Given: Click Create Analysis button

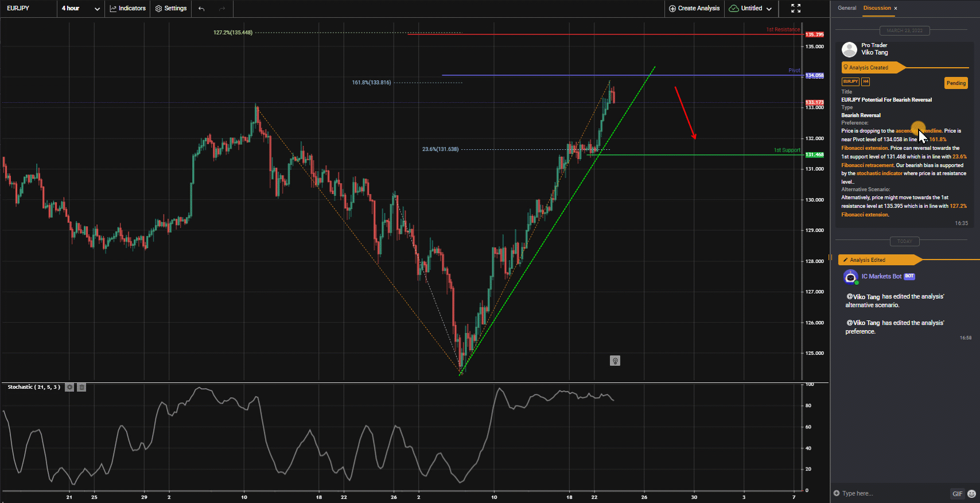Looking at the screenshot, I should point(694,9).
